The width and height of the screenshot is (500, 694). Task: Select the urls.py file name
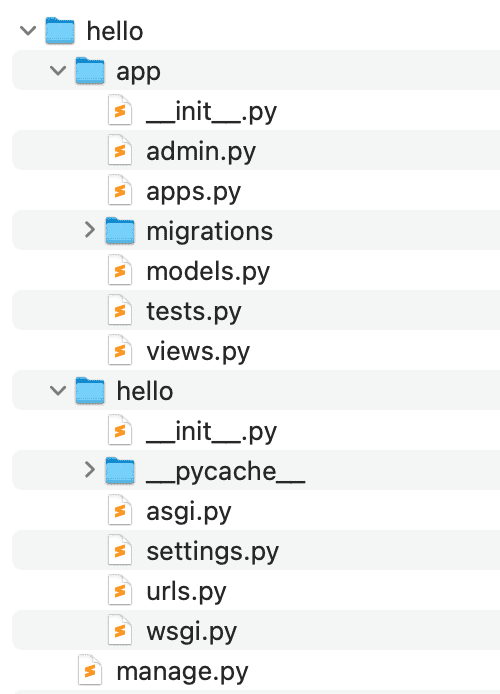186,592
